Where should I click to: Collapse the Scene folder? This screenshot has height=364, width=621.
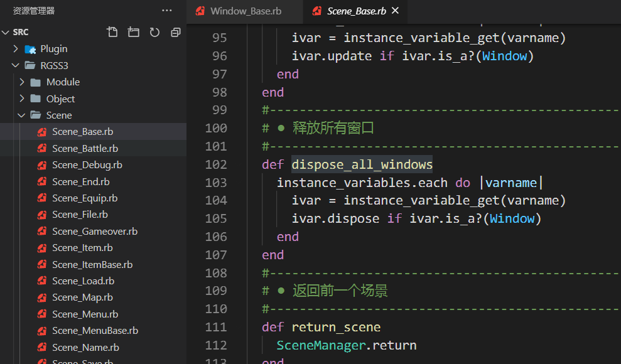[x=22, y=115]
